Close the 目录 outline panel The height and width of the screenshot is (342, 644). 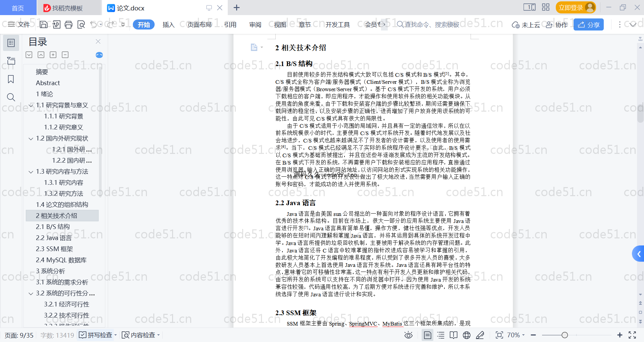[x=98, y=41]
